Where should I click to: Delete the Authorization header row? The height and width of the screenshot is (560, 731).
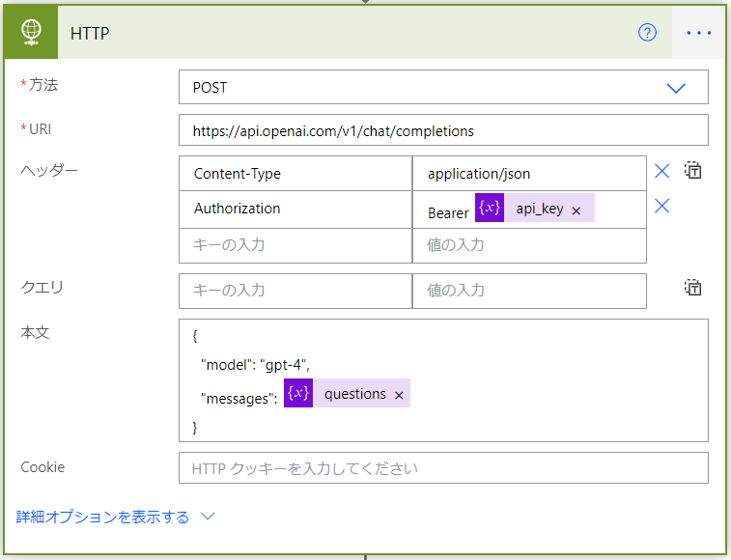pos(661,206)
